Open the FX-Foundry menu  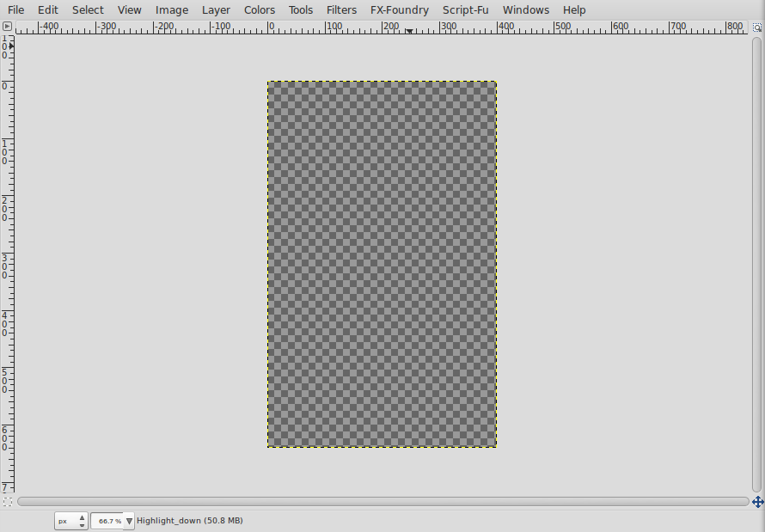(399, 9)
